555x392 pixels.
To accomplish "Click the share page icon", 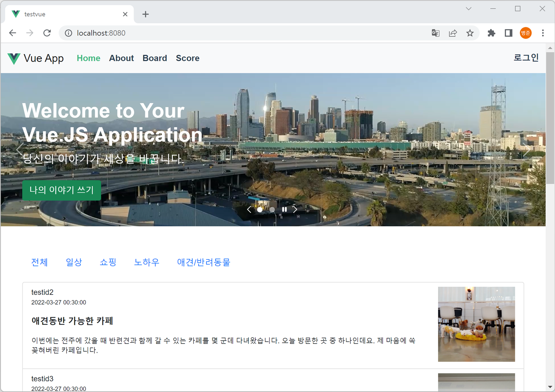I will tap(453, 33).
